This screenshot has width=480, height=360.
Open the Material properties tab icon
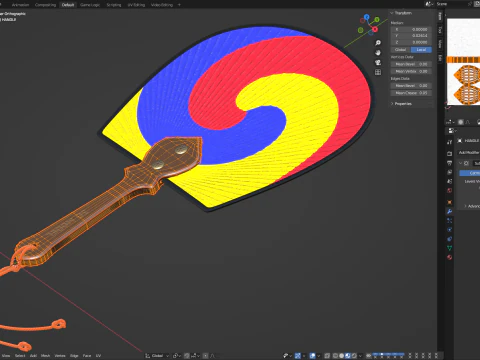pyautogui.click(x=449, y=257)
